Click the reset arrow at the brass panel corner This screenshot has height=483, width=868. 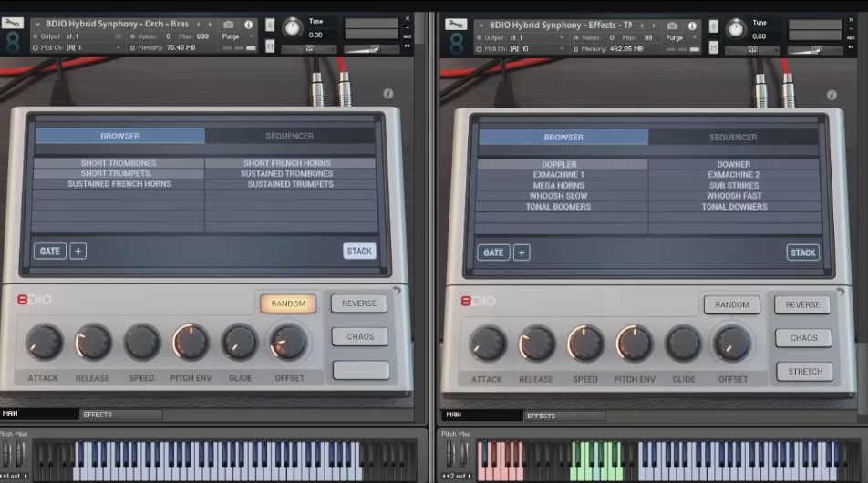397,290
